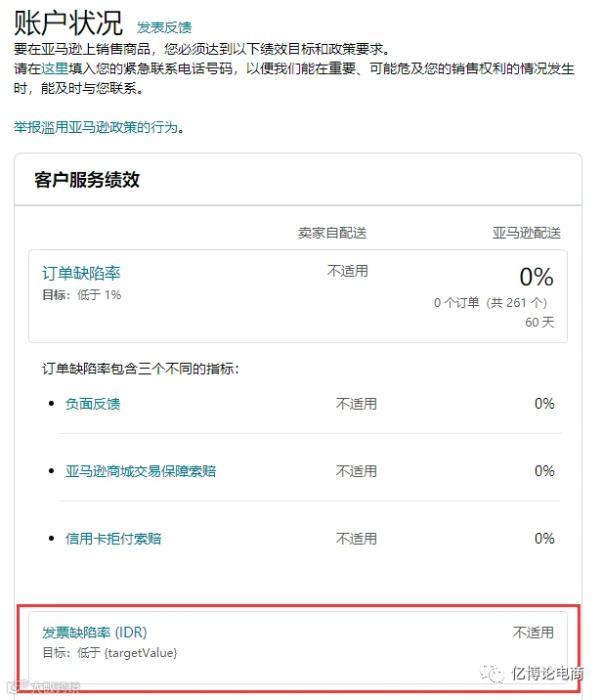
Task: Click 0% value in 负面反馈 row
Action: tap(544, 404)
